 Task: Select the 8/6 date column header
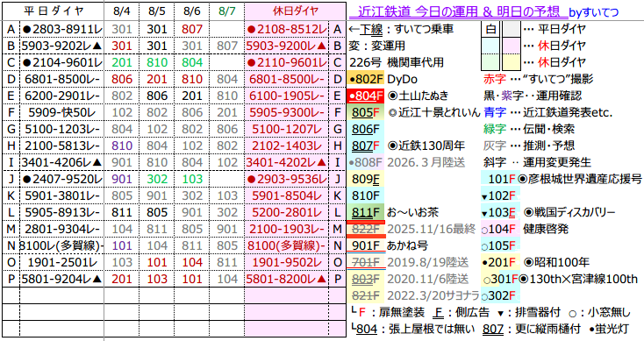point(192,11)
